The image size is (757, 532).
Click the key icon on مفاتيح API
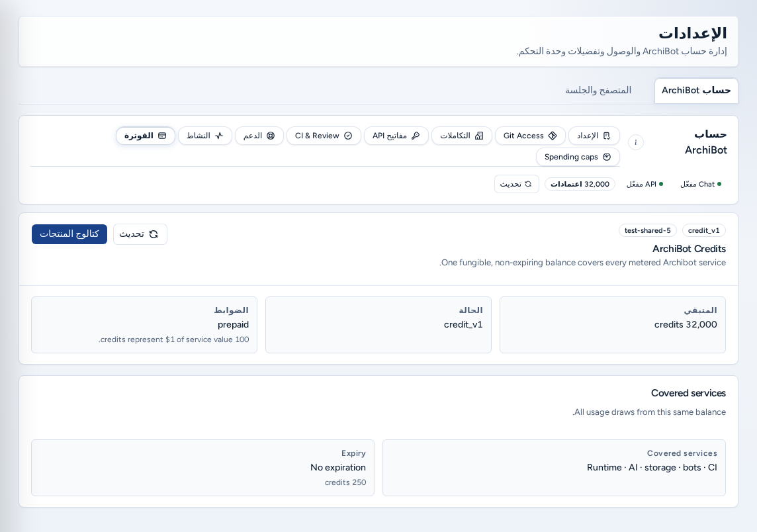pos(416,136)
